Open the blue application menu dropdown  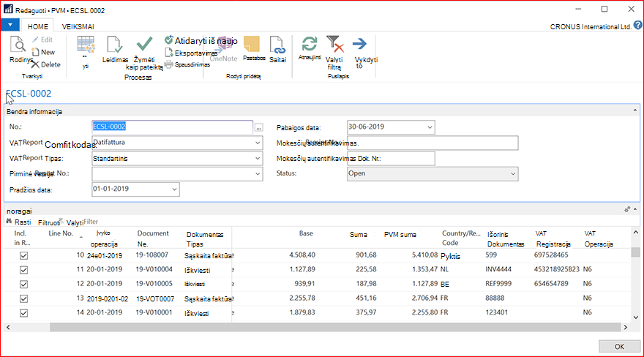[10, 25]
